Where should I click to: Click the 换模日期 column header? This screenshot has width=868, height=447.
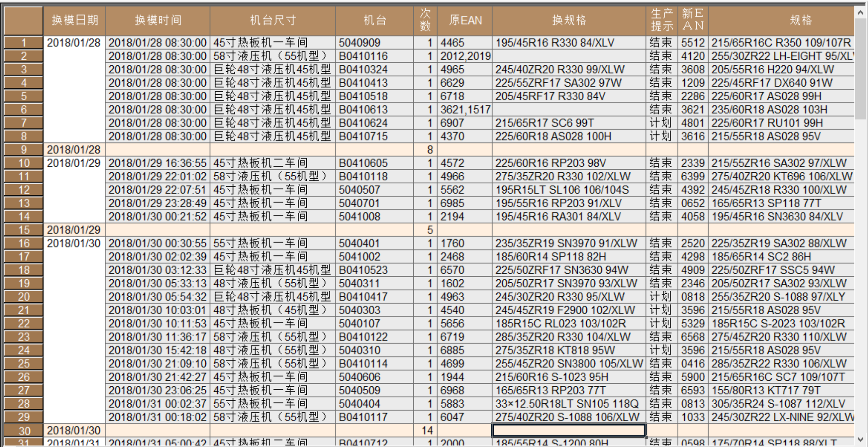pyautogui.click(x=74, y=20)
